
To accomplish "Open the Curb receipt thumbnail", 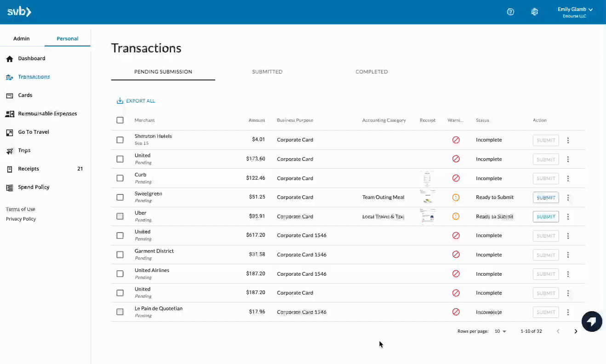I will click(x=428, y=178).
